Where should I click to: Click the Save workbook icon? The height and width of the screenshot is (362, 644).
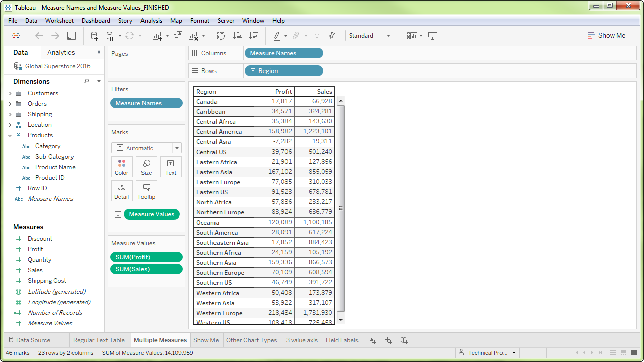[71, 36]
